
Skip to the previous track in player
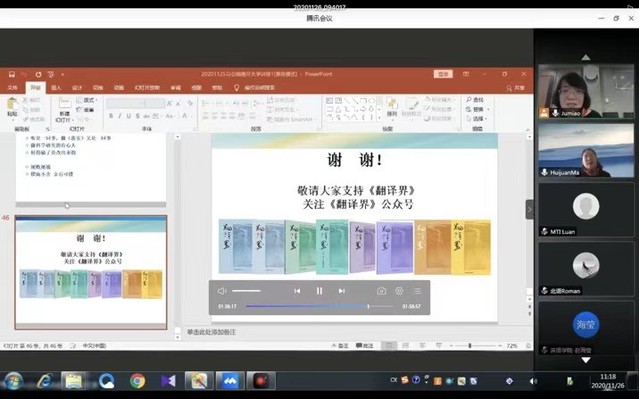click(297, 291)
